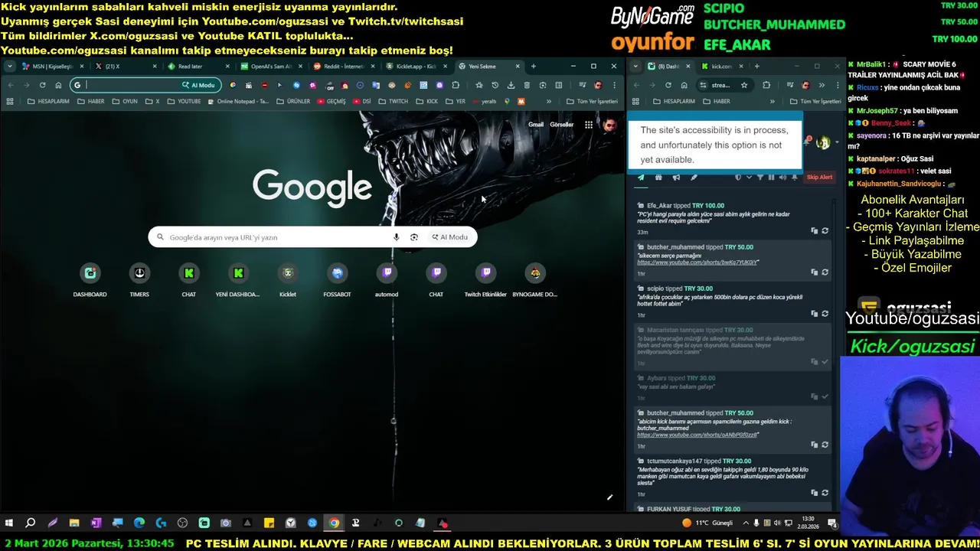Open the extensions puzzle icon in left window
This screenshot has width=980, height=551.
click(x=456, y=85)
